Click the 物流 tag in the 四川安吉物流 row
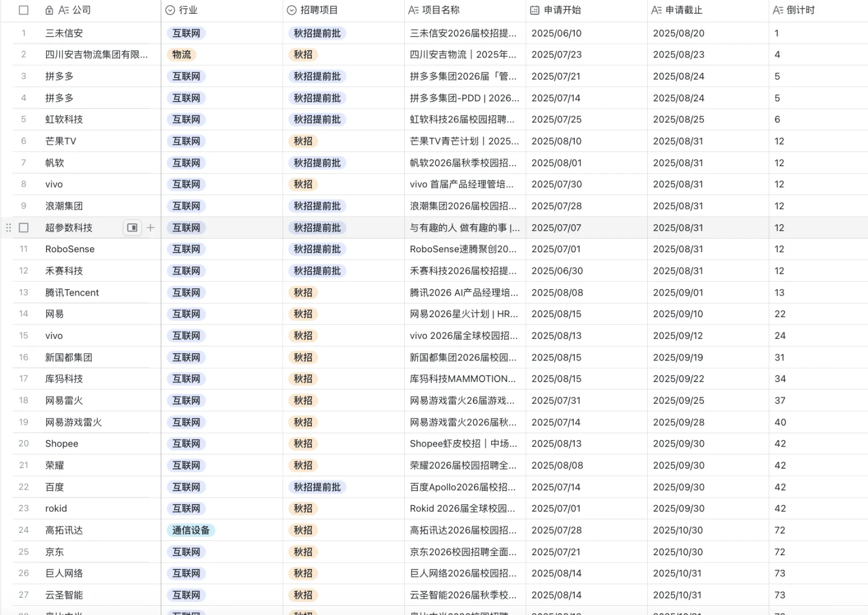Viewport: 868px width, 615px height. pos(182,55)
